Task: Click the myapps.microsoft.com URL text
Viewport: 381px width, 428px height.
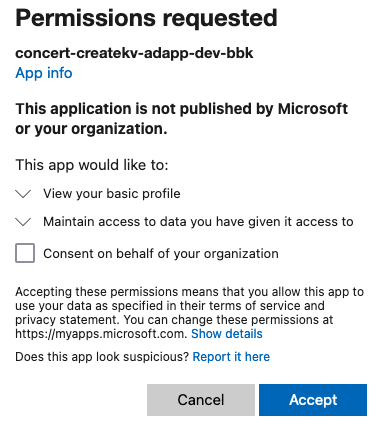Action: point(101,334)
